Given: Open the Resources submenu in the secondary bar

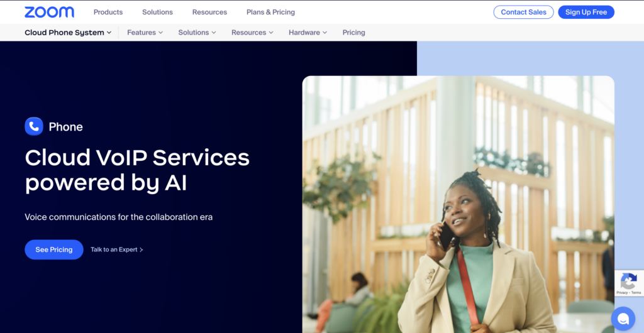Looking at the screenshot, I should (252, 33).
